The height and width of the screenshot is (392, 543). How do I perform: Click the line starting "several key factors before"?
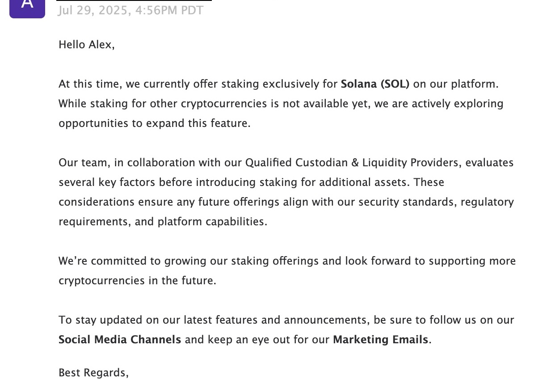coord(251,182)
